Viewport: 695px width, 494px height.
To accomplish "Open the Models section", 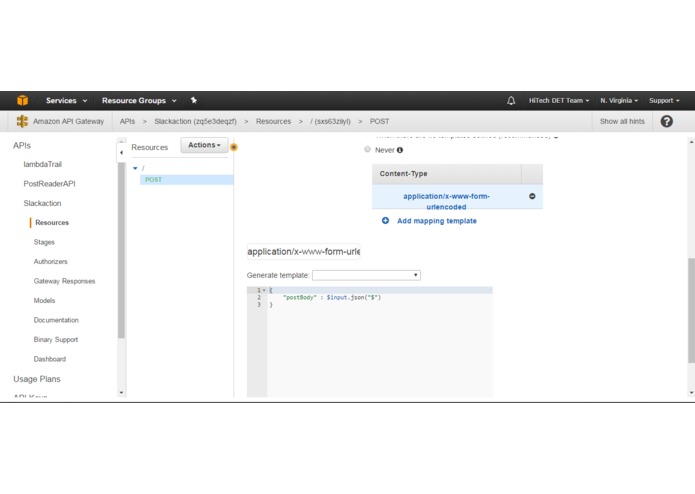I will (x=44, y=301).
